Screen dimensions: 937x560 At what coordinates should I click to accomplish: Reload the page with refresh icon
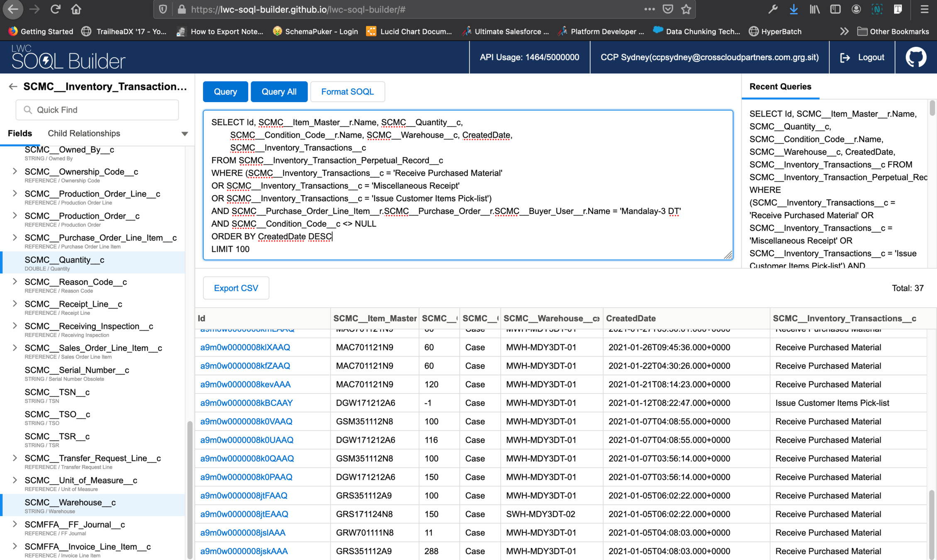pos(55,9)
